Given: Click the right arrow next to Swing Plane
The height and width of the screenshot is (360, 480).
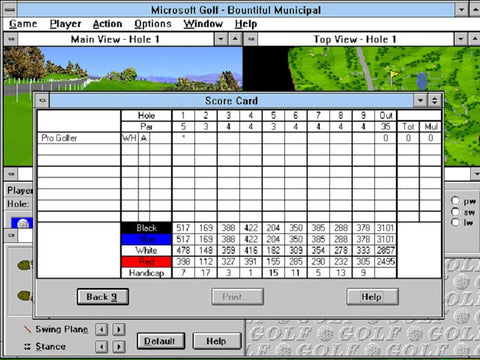Looking at the screenshot, I should [x=119, y=329].
